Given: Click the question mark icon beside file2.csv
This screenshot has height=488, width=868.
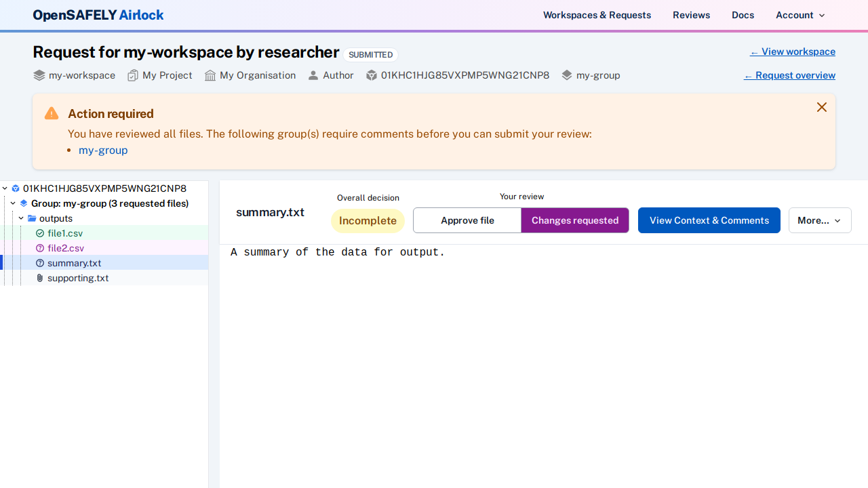Looking at the screenshot, I should pos(39,248).
